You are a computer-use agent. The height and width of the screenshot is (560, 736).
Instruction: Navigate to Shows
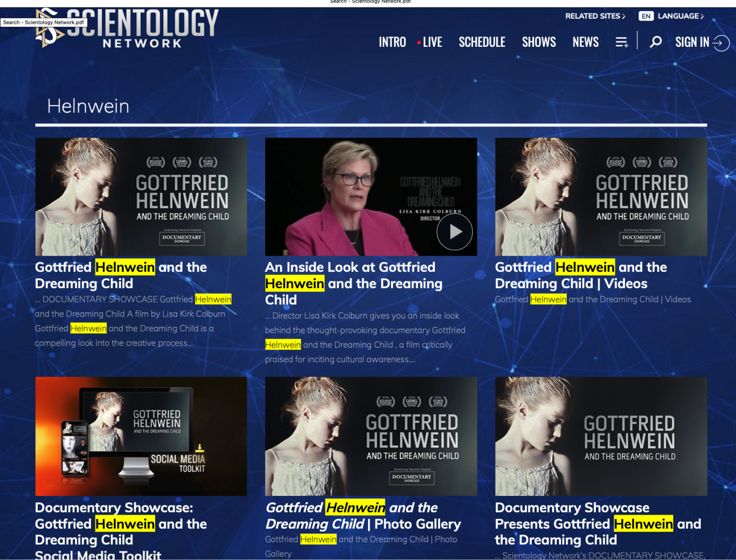click(x=539, y=42)
